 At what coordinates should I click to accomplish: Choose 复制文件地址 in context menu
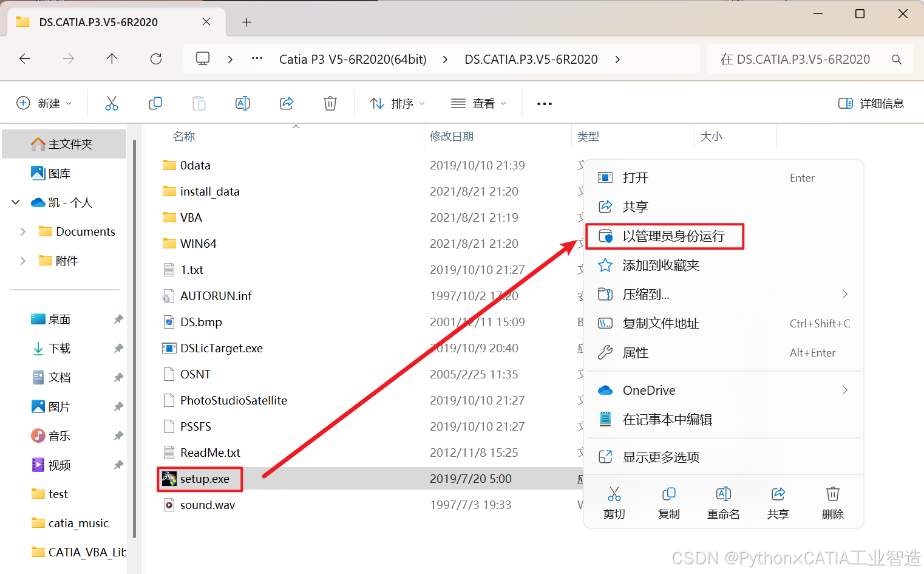coord(724,323)
